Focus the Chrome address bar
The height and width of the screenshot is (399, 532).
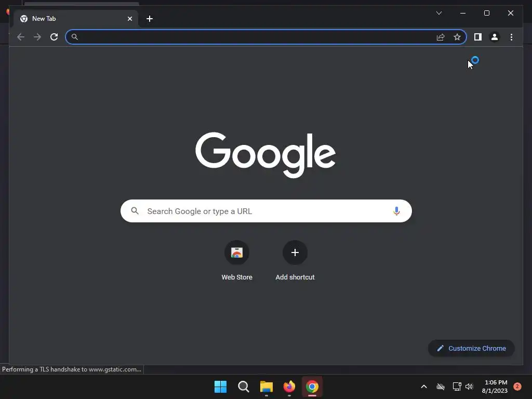[x=265, y=37]
